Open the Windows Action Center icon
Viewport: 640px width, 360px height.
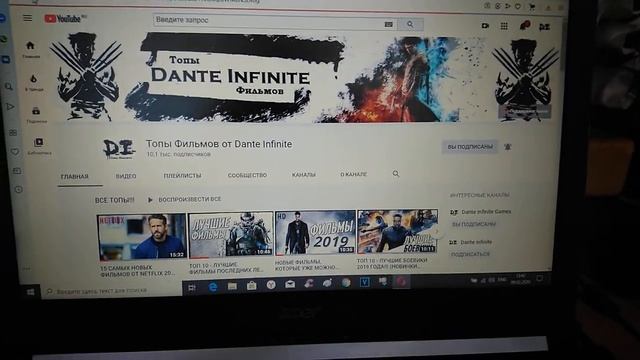tap(540, 279)
